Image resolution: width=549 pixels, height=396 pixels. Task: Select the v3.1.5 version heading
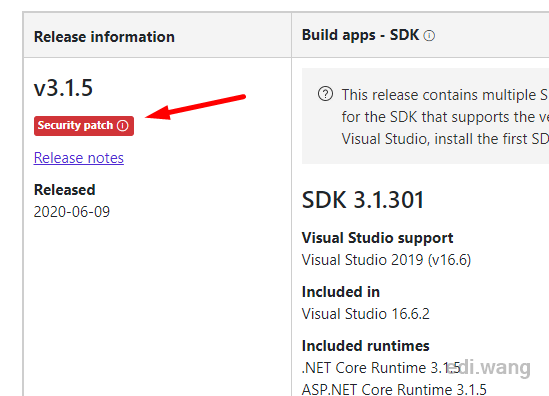click(63, 88)
